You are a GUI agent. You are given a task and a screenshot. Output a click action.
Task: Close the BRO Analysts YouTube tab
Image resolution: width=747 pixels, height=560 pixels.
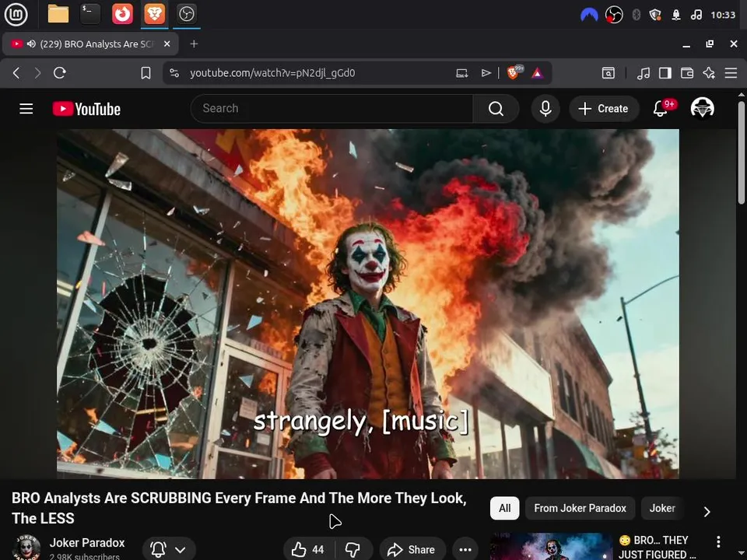tap(167, 44)
